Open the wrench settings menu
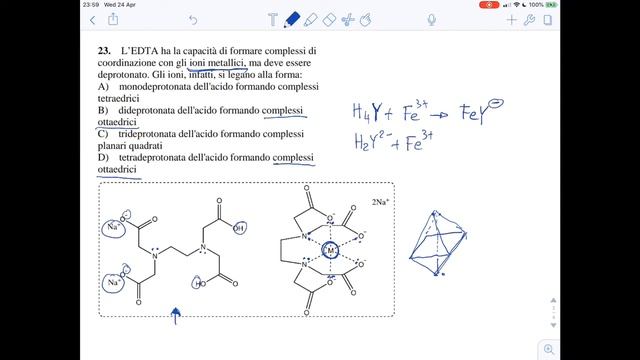This screenshot has height=360, width=640. pyautogui.click(x=529, y=20)
